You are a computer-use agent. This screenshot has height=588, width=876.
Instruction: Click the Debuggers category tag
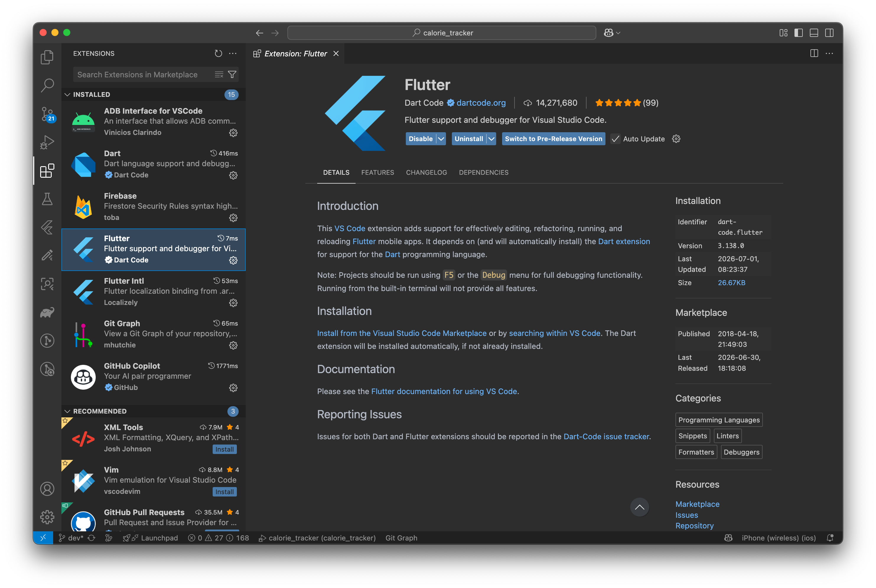pyautogui.click(x=741, y=452)
